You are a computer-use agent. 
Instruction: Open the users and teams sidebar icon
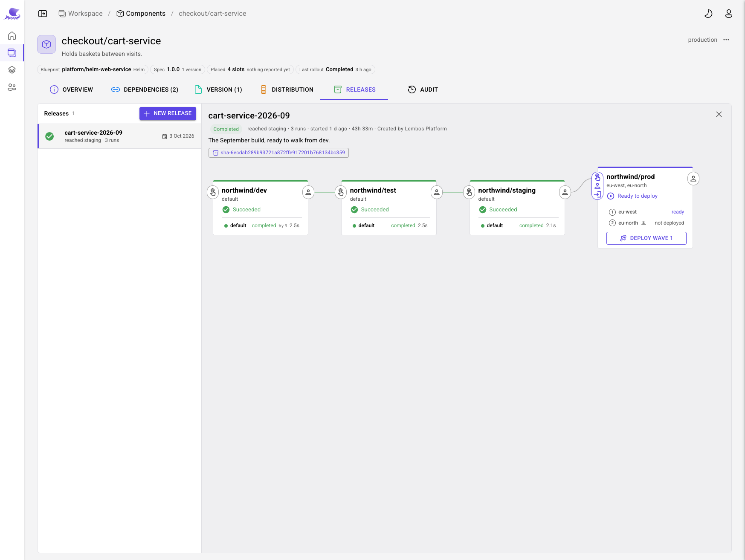click(x=12, y=87)
